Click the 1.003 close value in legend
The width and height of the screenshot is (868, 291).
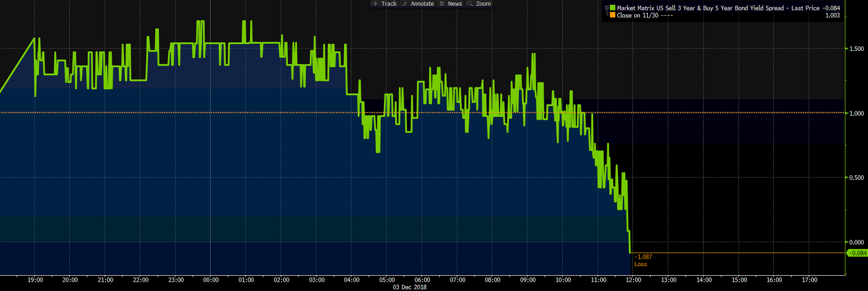click(x=832, y=15)
